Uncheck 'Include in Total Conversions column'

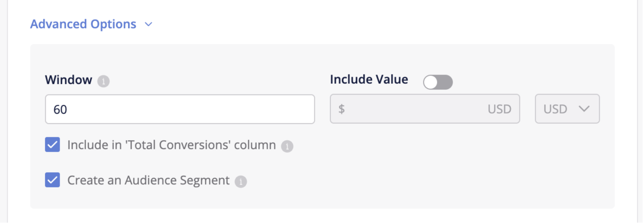(x=53, y=145)
